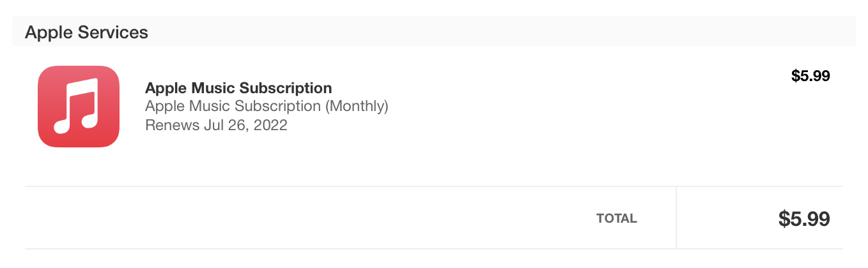This screenshot has width=868, height=268.
Task: Select the "Apple Services" section header
Action: [86, 32]
